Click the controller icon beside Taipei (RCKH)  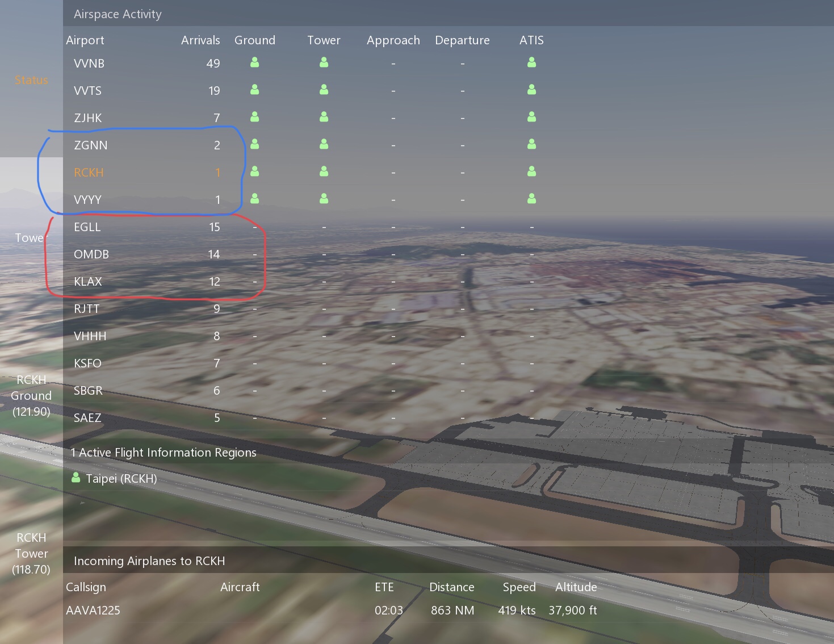[x=76, y=478]
